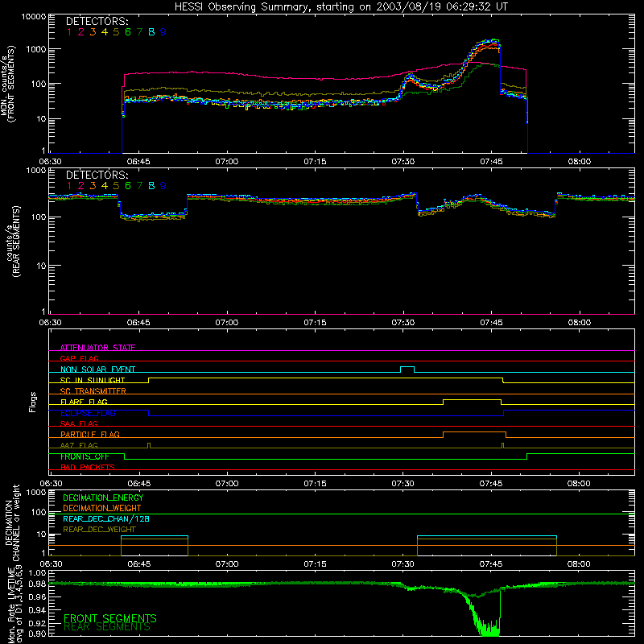
Task: Click green detector 6 in front segments legend
Action: click(128, 32)
